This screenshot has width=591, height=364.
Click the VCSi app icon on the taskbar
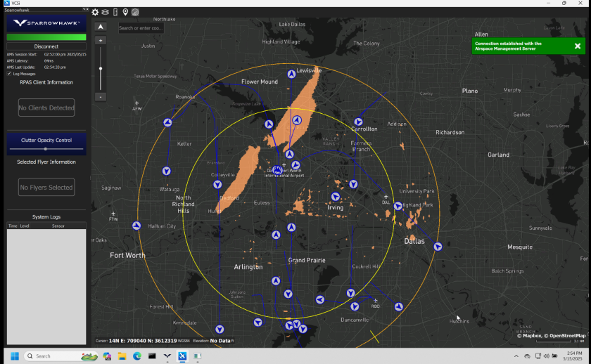pyautogui.click(x=182, y=356)
